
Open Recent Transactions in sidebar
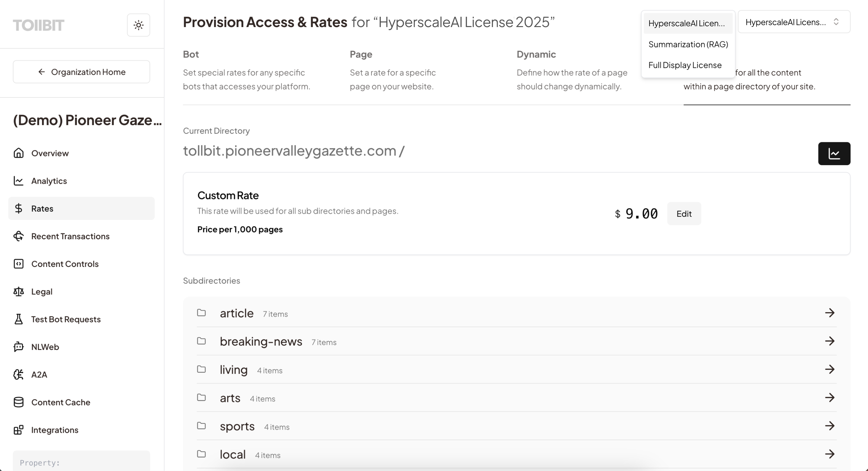[x=70, y=236]
